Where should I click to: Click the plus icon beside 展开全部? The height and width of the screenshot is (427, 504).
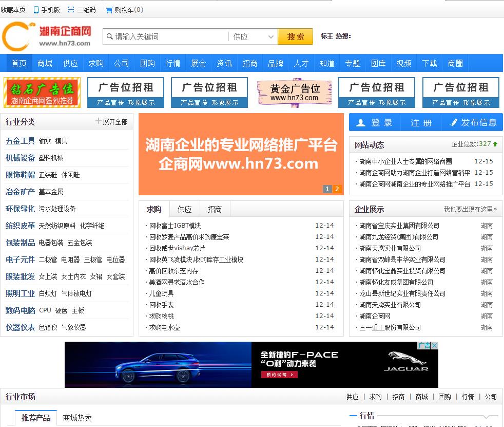click(99, 121)
